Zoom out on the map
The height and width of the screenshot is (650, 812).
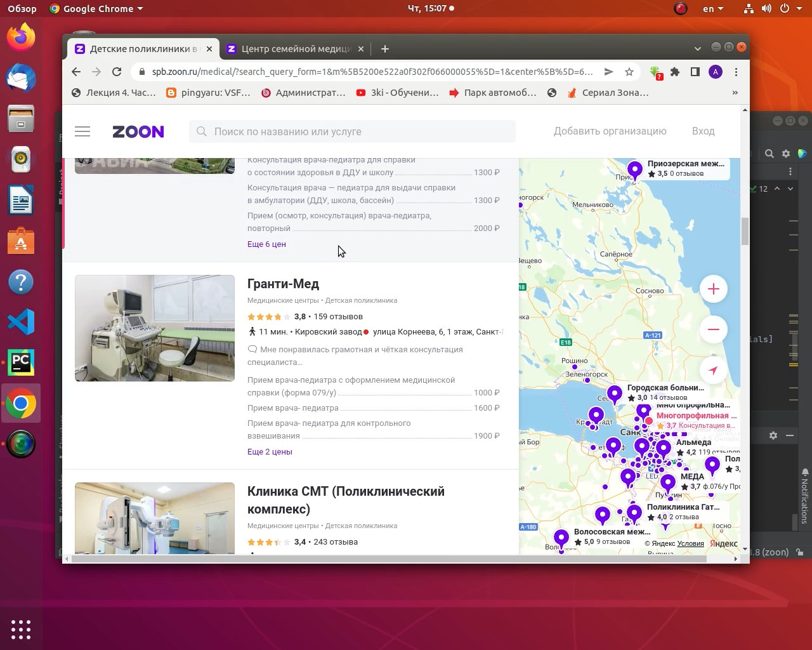pos(713,329)
